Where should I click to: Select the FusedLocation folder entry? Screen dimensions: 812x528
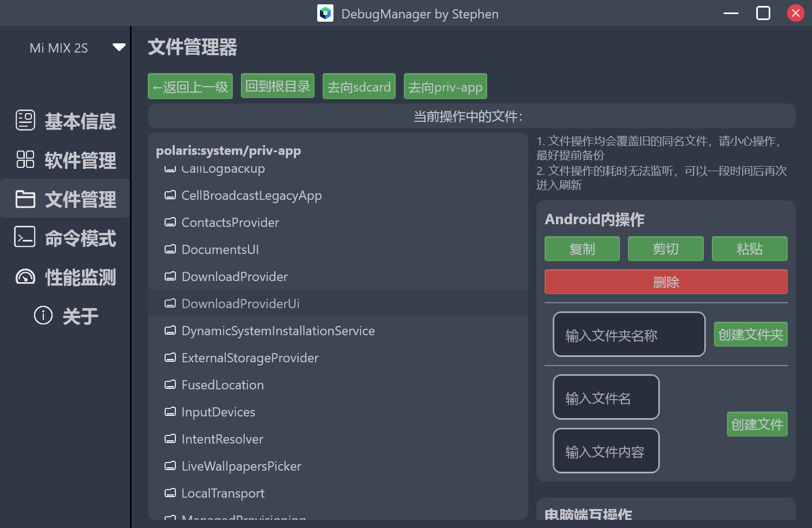[x=222, y=384]
